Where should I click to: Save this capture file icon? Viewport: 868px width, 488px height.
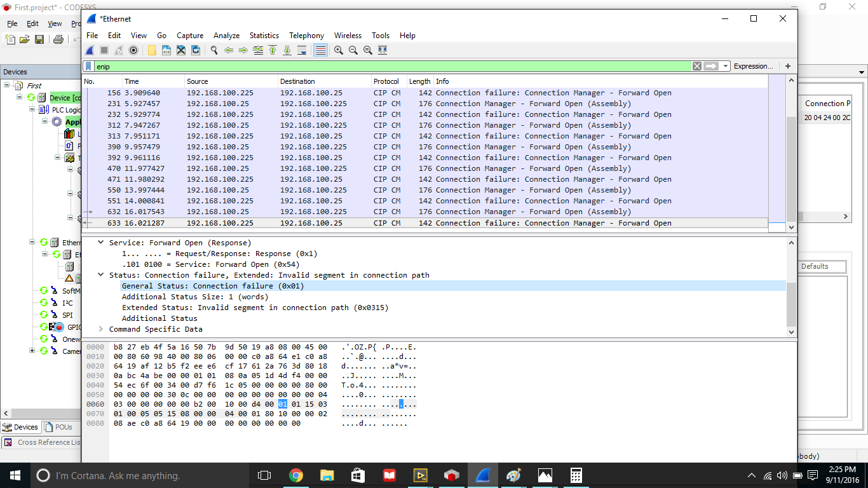[166, 50]
